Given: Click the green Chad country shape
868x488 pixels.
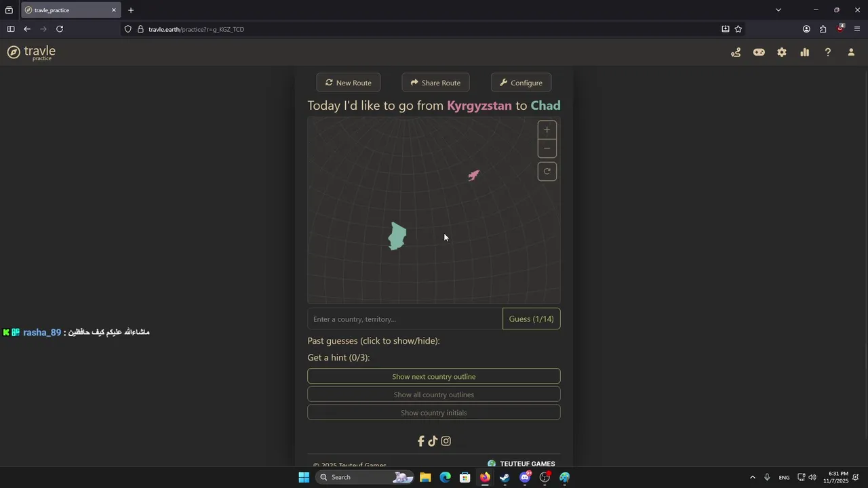Looking at the screenshot, I should (x=397, y=237).
